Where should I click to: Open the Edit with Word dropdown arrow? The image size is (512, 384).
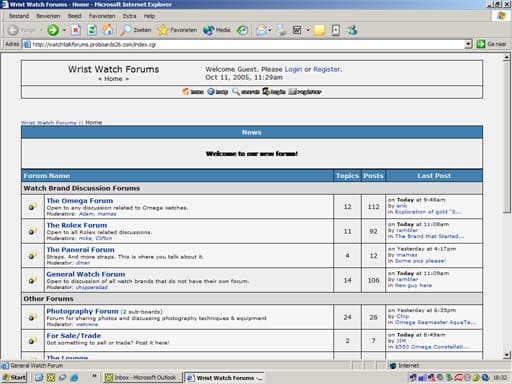tap(308, 30)
